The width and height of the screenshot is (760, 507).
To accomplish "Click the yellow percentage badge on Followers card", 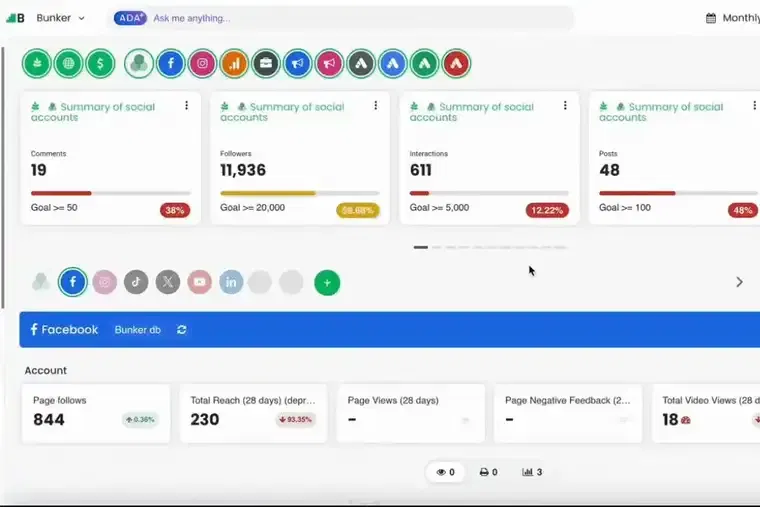I will (358, 210).
